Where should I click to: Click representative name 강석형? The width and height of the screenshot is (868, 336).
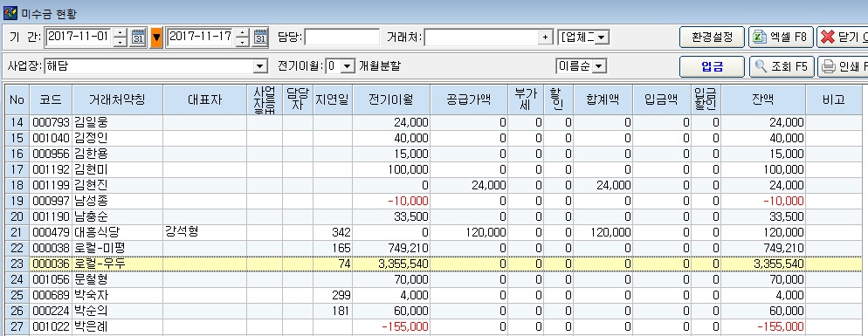(182, 231)
